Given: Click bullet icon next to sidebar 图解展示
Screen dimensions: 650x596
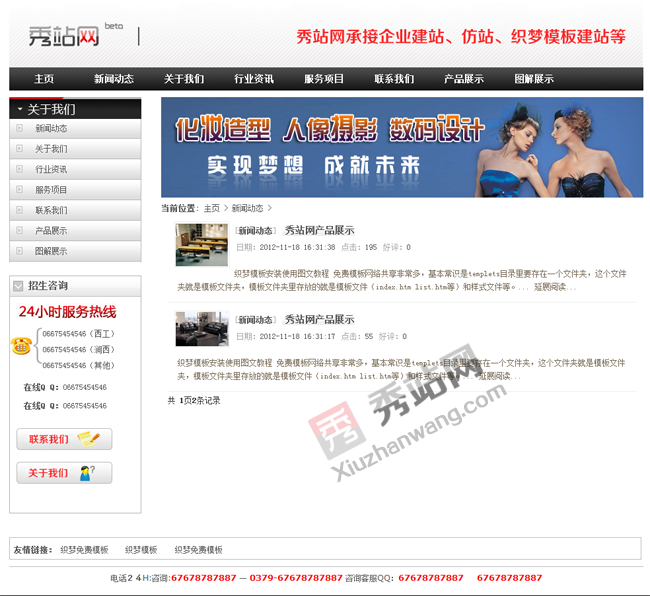Looking at the screenshot, I should coord(19,251).
